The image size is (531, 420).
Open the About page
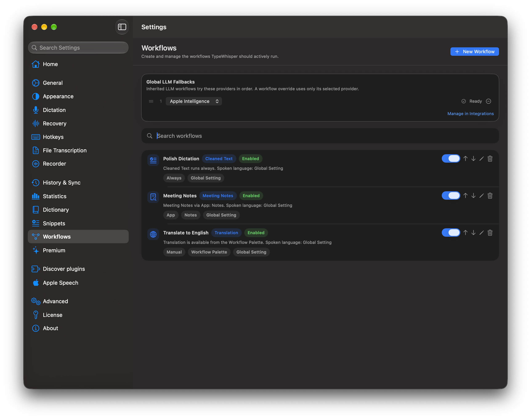pyautogui.click(x=78, y=328)
